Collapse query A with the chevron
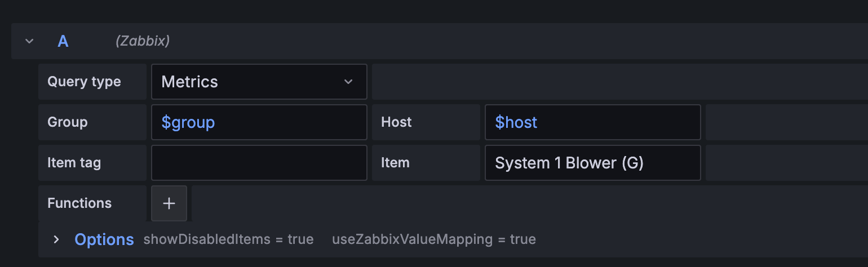The image size is (868, 267). [29, 41]
